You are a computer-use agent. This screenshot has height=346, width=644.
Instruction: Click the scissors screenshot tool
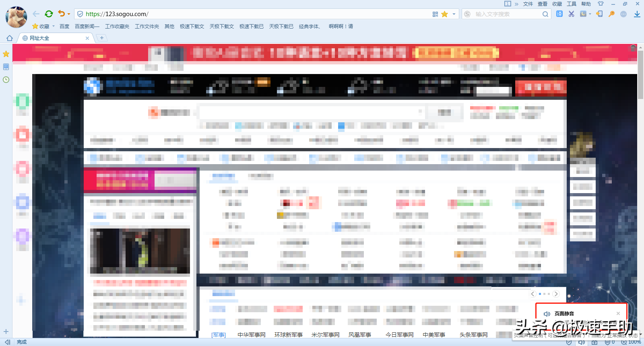571,14
